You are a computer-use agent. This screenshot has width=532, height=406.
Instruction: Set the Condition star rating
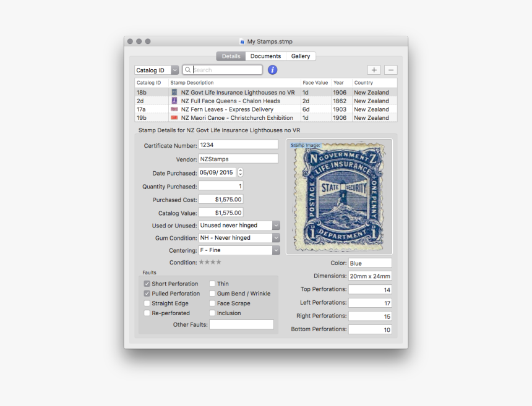click(x=210, y=262)
